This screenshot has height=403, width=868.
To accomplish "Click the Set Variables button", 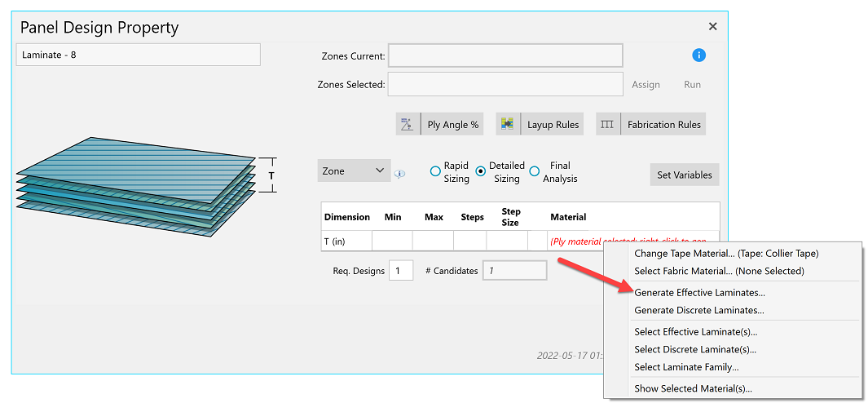I will point(685,175).
